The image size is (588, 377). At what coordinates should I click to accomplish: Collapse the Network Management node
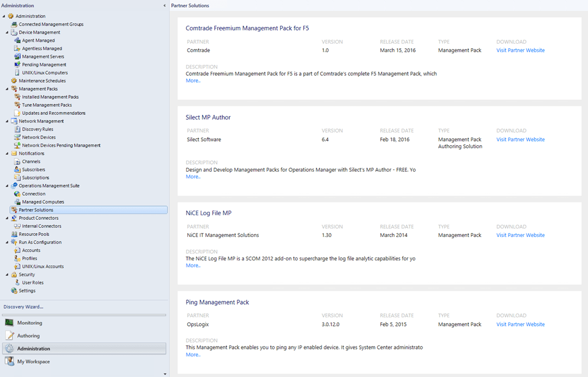pyautogui.click(x=7, y=121)
